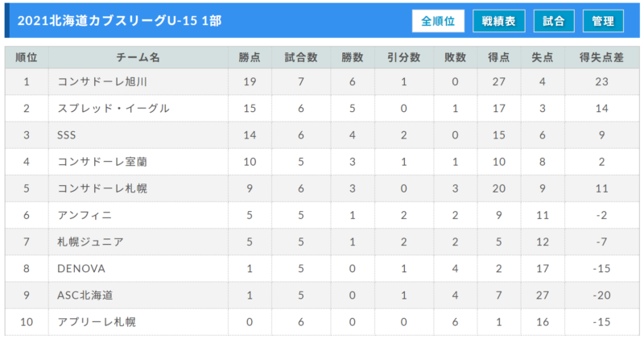Open the 管理 tab

point(603,21)
